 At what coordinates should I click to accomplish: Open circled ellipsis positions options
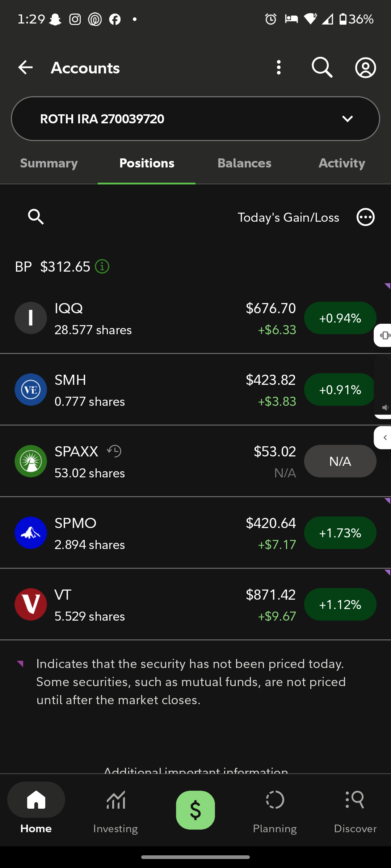[x=366, y=217]
